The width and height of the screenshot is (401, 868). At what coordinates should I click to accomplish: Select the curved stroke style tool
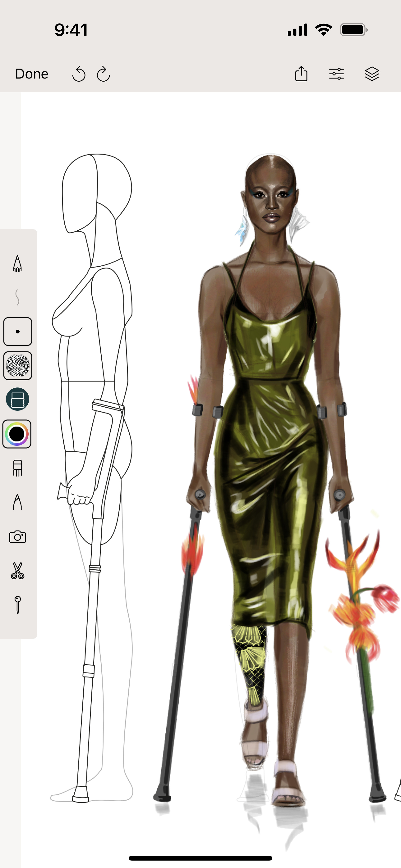pos(18,297)
